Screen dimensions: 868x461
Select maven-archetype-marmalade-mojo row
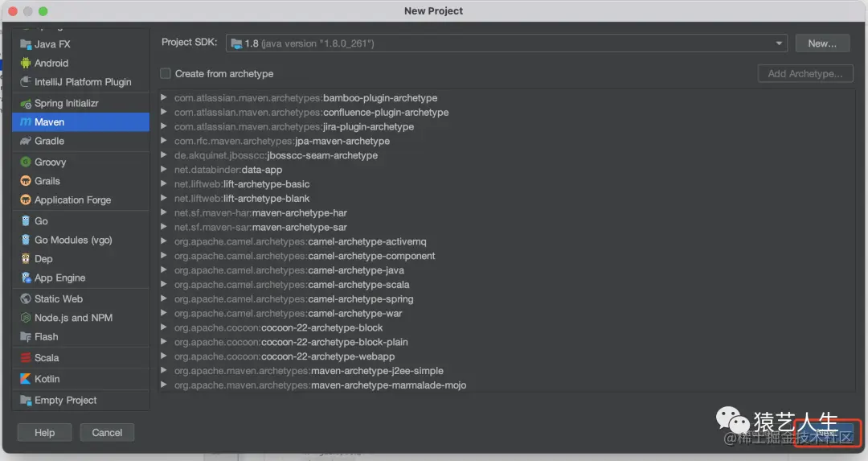506,385
